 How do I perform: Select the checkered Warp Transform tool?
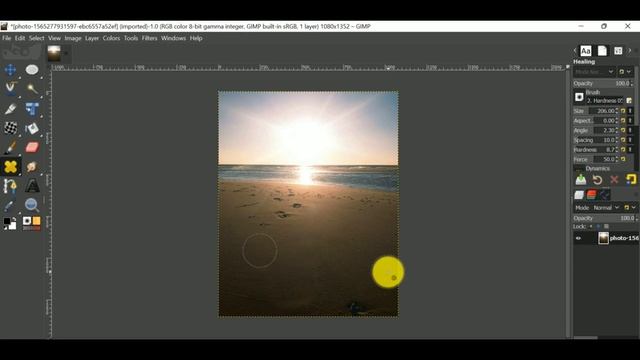(x=10, y=128)
